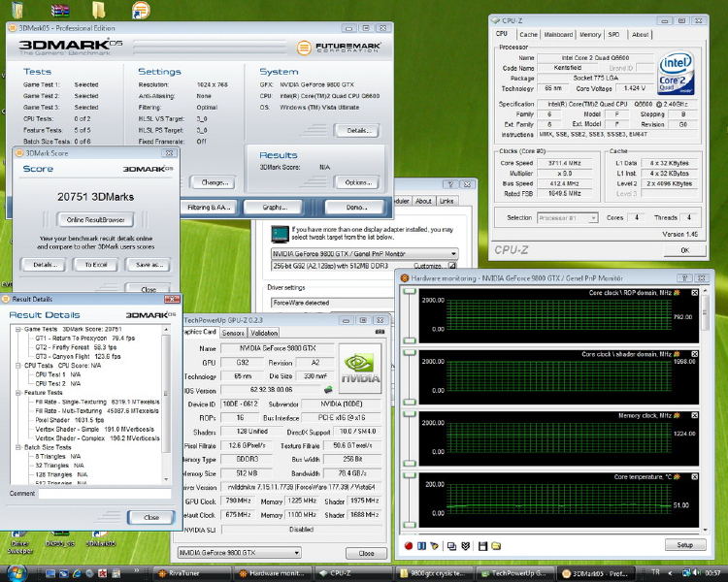Click down arrow of Result Details tree scrollbar
The height and width of the screenshot is (582, 728).
click(166, 479)
